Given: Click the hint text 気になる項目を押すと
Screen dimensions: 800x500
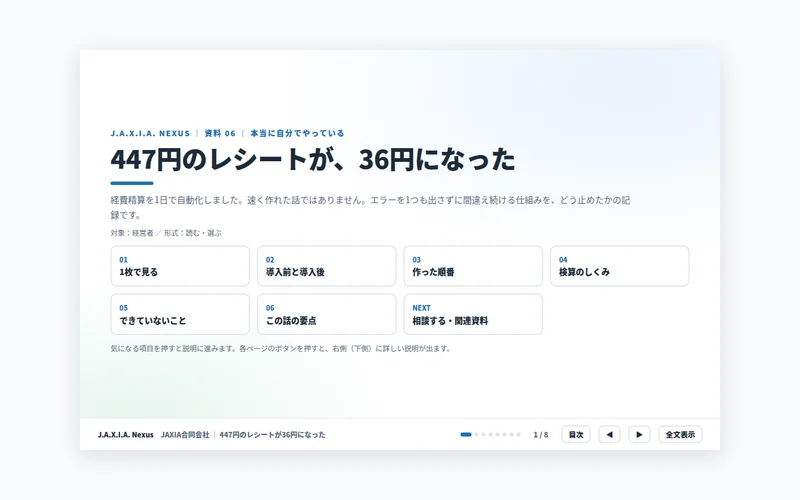Looking at the screenshot, I should [x=281, y=349].
